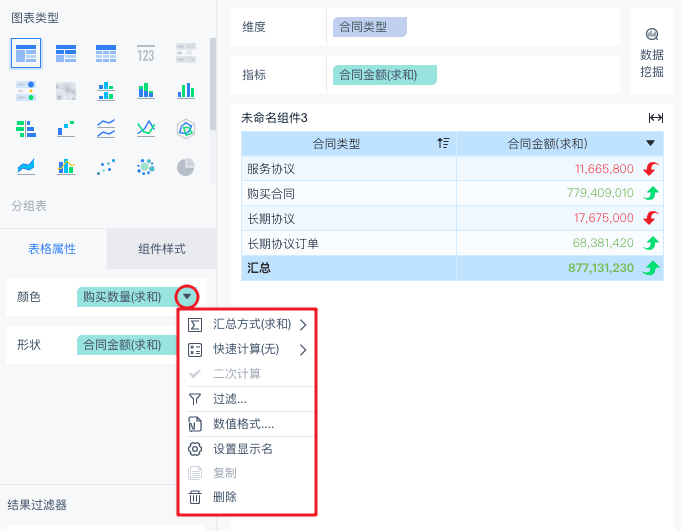Pick the greyed-out map chart type icon
Viewport: 681px width, 531px height.
click(x=66, y=91)
